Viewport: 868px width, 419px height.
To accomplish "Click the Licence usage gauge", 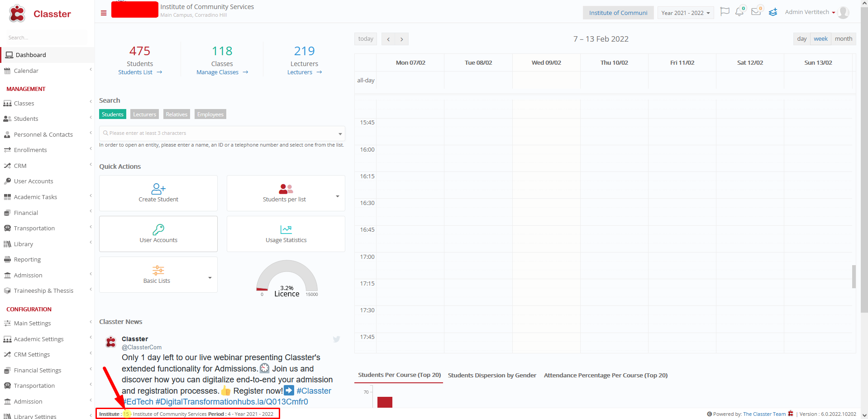I will pyautogui.click(x=287, y=277).
